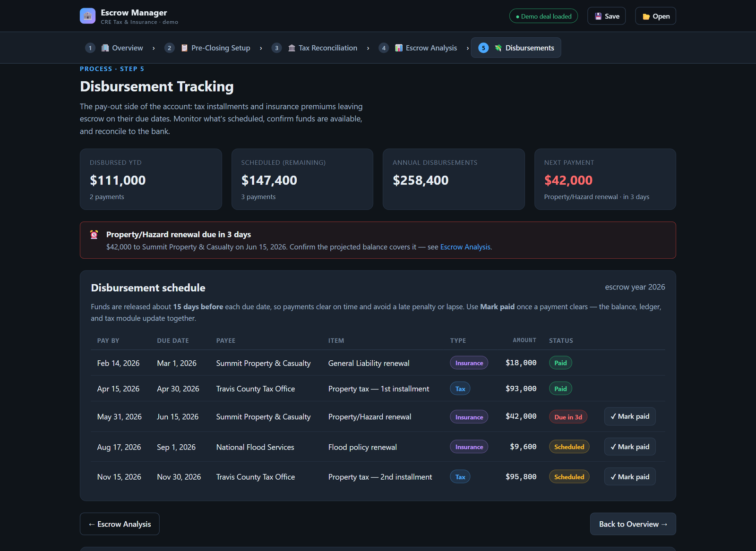Click the Escrow Analysis chart icon
The height and width of the screenshot is (551, 756).
(x=399, y=48)
